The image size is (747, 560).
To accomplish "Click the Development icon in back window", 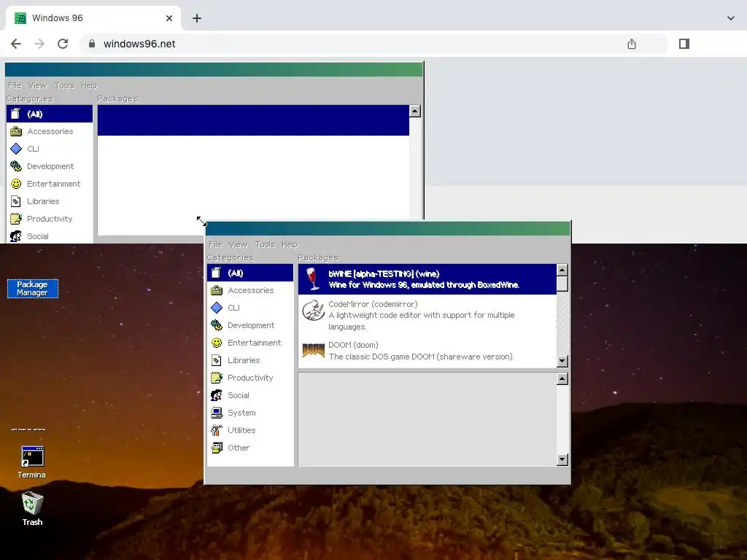I will click(16, 166).
